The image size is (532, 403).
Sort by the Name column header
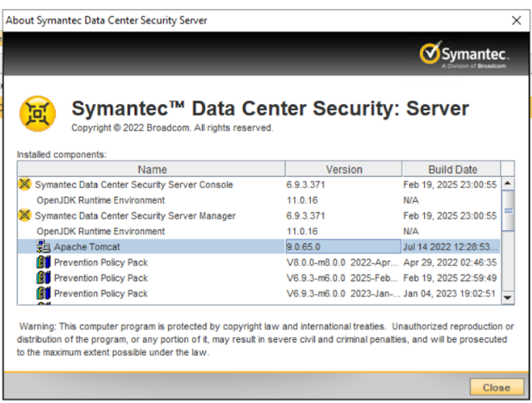pos(151,169)
